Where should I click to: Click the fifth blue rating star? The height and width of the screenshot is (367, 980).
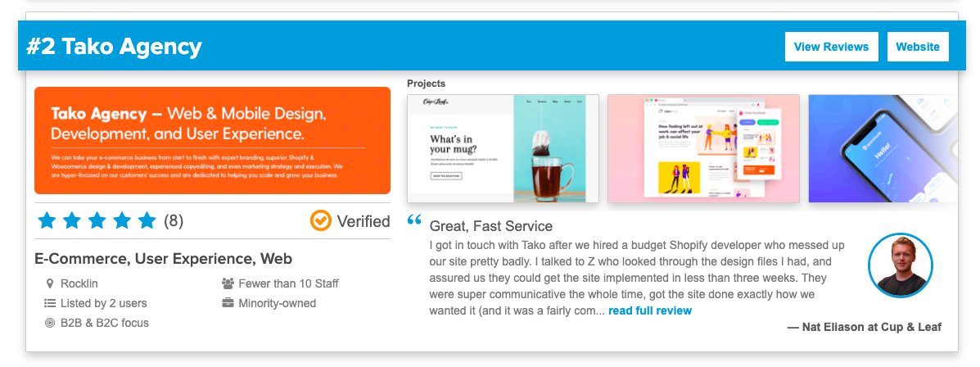[147, 220]
